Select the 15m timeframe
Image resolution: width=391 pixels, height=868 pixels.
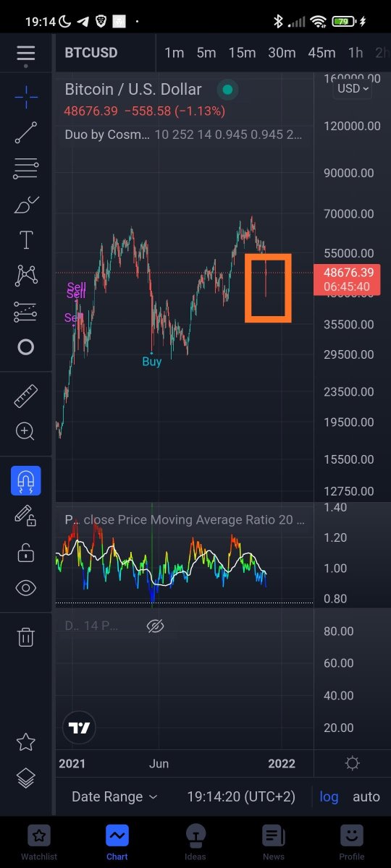click(242, 53)
